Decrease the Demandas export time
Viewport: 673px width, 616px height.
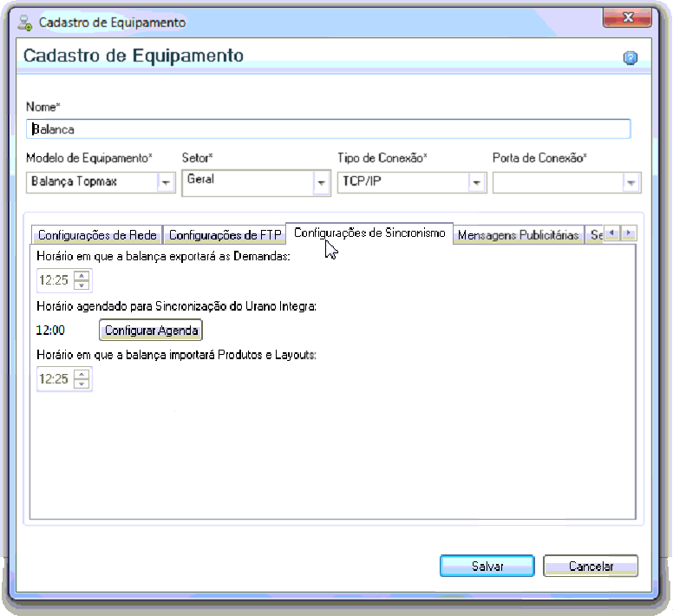click(82, 285)
